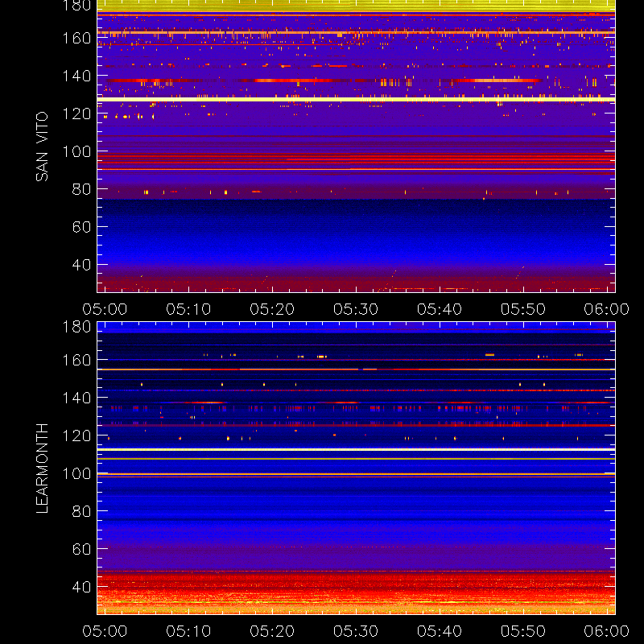Click the 60 frequency label on San Vito axis

pos(82,227)
